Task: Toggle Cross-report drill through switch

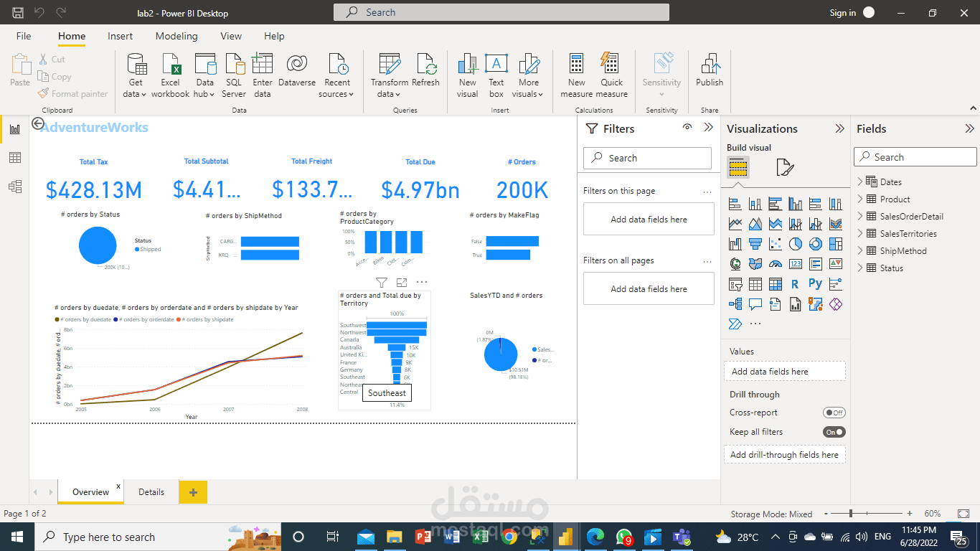Action: (834, 413)
